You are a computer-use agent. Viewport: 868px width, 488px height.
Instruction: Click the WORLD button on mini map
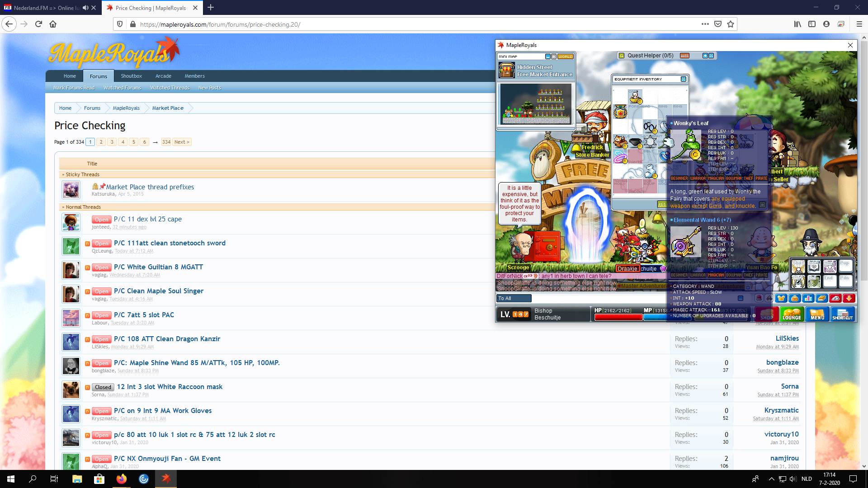[x=565, y=56]
